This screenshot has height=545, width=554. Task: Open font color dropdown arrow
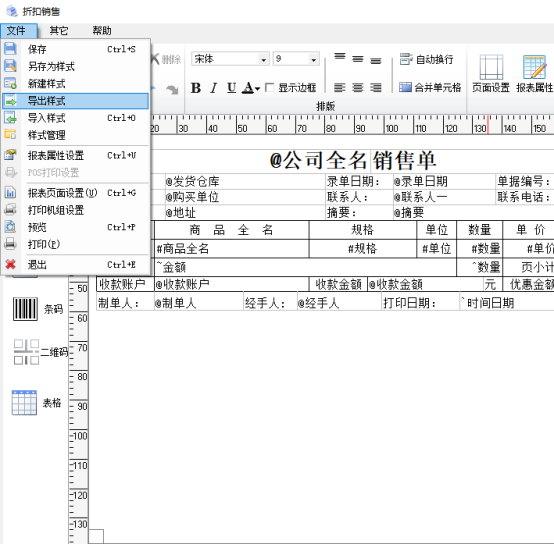pyautogui.click(x=258, y=88)
